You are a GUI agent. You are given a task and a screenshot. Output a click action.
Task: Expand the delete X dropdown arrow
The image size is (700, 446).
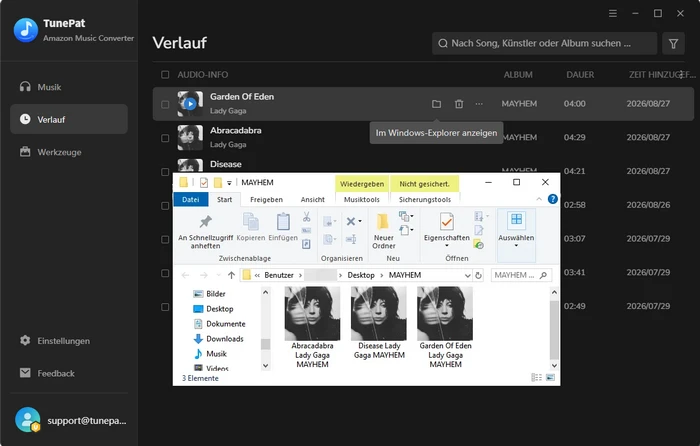[360, 221]
